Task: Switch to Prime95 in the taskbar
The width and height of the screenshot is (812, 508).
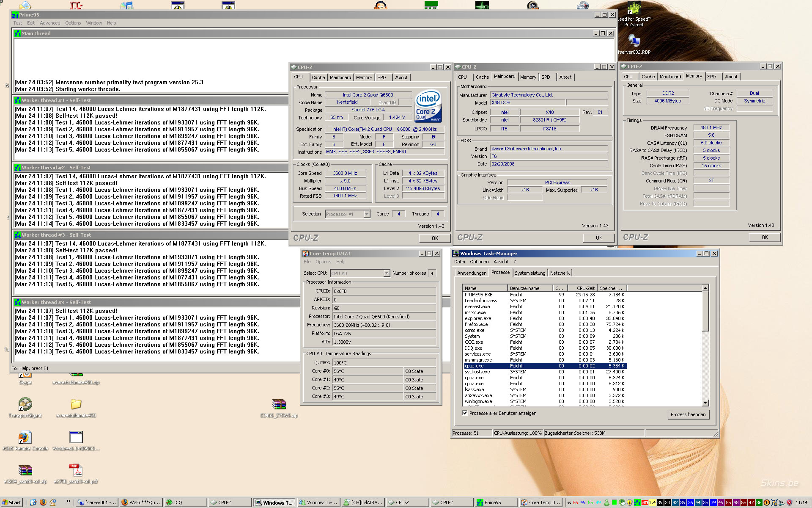Action: click(x=496, y=502)
